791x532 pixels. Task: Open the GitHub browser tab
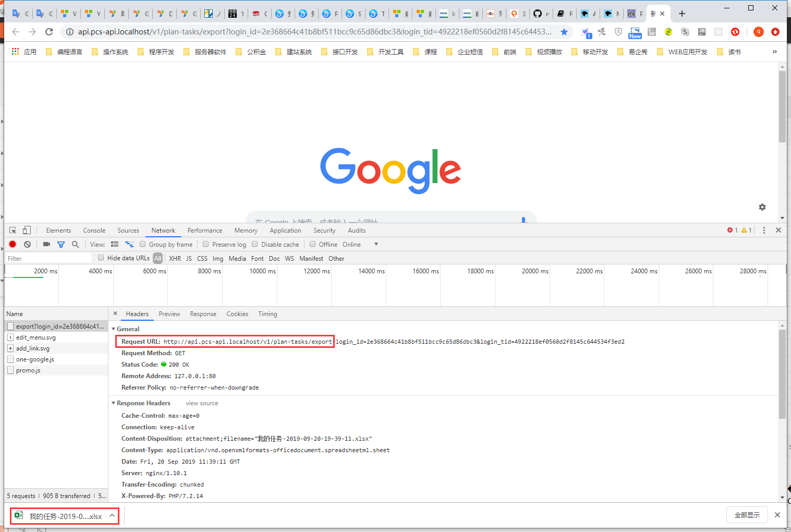(x=542, y=14)
